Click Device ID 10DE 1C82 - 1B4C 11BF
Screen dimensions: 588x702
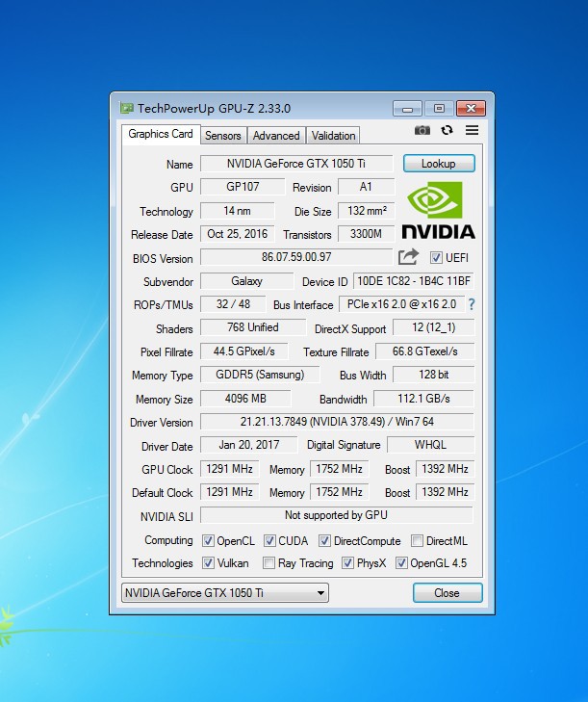414,281
